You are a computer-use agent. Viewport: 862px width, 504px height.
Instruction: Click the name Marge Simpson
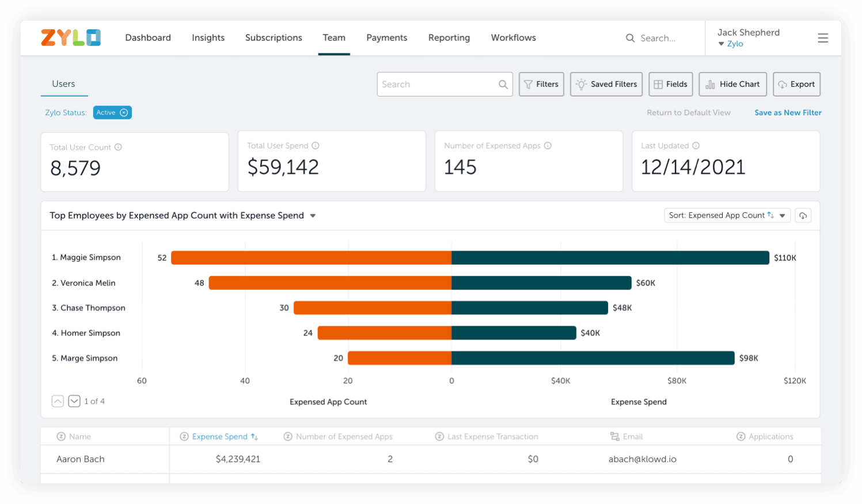89,358
